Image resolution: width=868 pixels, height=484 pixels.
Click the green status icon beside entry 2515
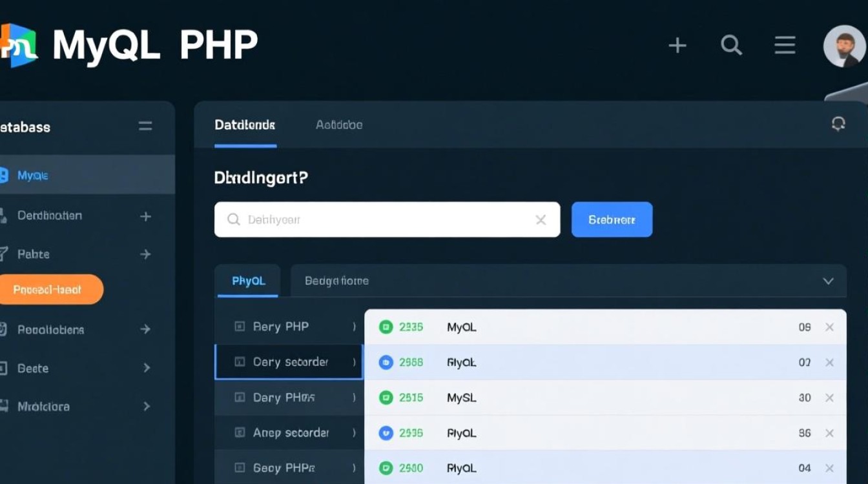tap(387, 398)
